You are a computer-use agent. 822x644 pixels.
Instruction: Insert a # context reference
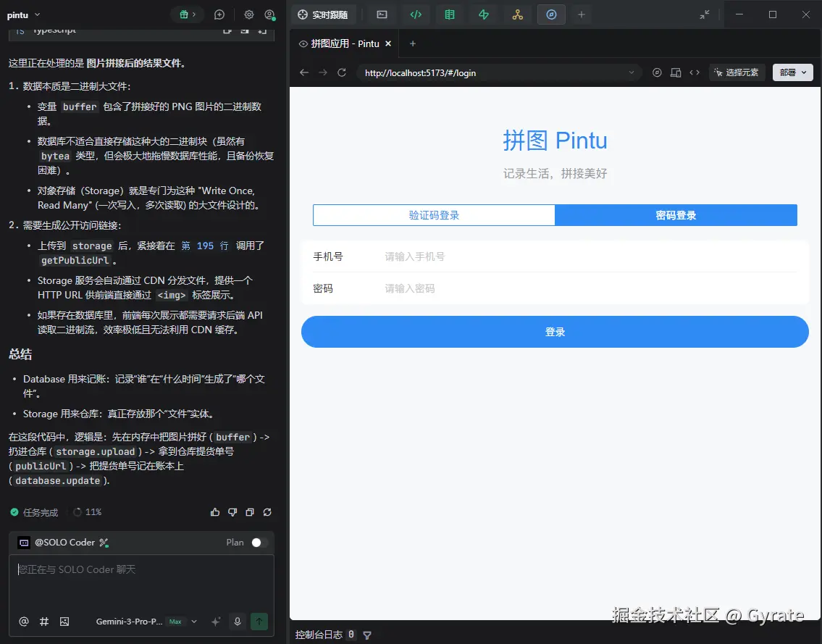coord(44,622)
